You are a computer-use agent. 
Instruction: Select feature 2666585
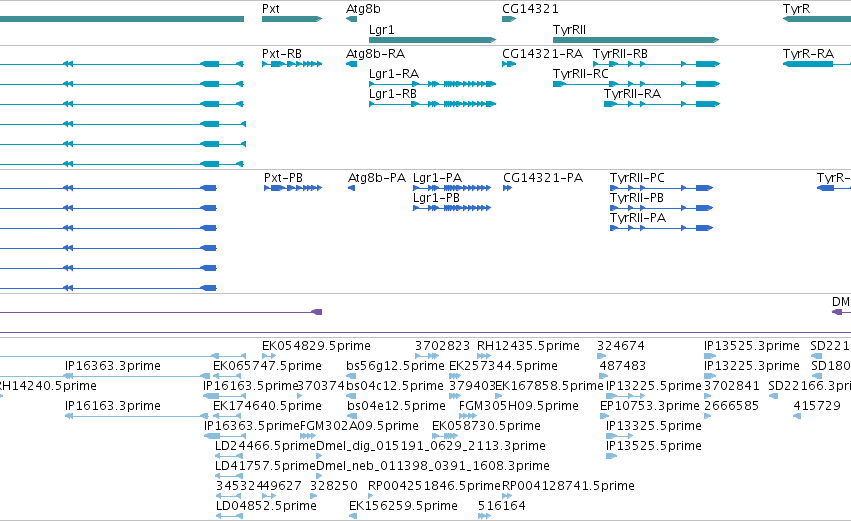[x=732, y=406]
